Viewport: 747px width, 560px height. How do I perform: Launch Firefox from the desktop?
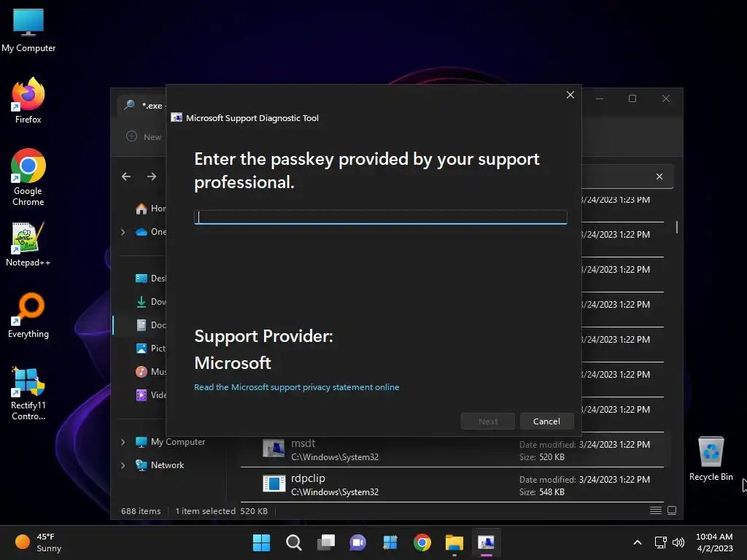pyautogui.click(x=28, y=101)
